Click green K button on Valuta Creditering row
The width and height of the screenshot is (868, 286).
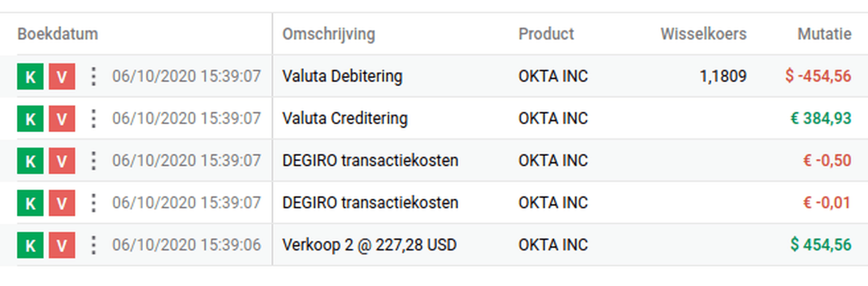click(x=30, y=119)
